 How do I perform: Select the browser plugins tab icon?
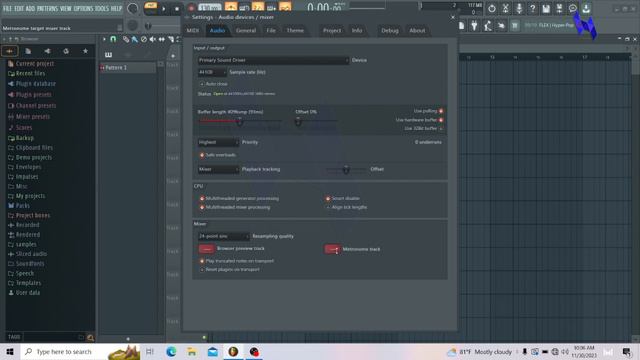(x=47, y=51)
